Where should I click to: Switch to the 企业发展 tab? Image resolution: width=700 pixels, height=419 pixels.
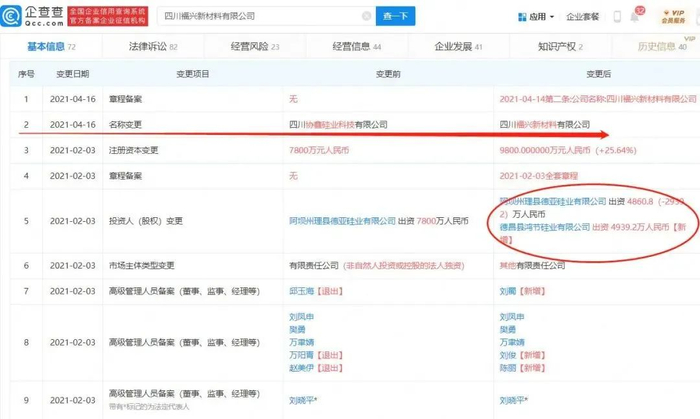458,46
